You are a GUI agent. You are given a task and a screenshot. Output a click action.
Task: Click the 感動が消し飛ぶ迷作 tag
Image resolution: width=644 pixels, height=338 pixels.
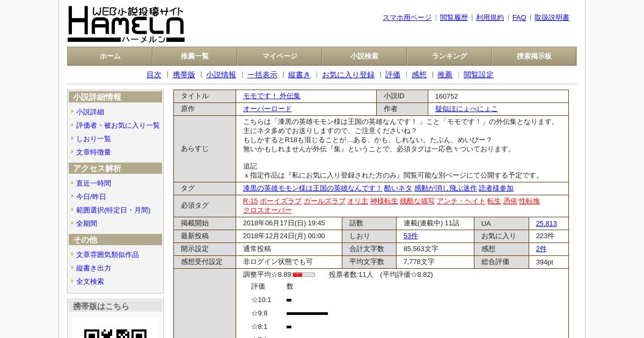[x=445, y=188]
